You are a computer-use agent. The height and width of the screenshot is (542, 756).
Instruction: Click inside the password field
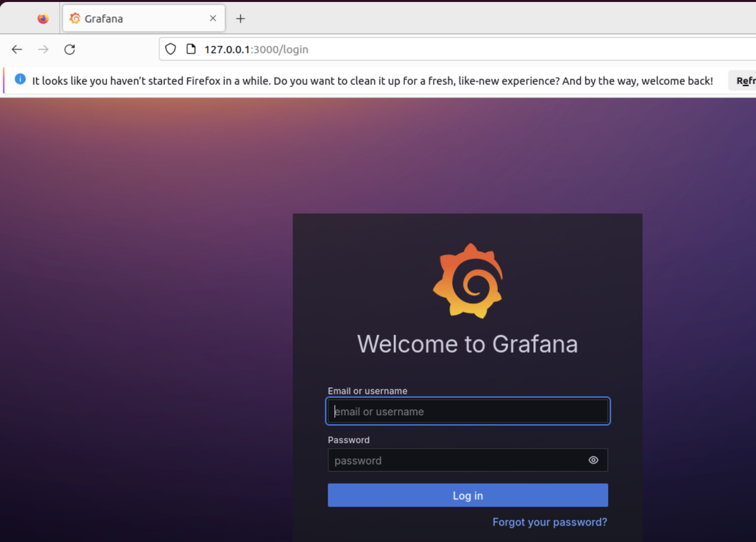[454, 460]
